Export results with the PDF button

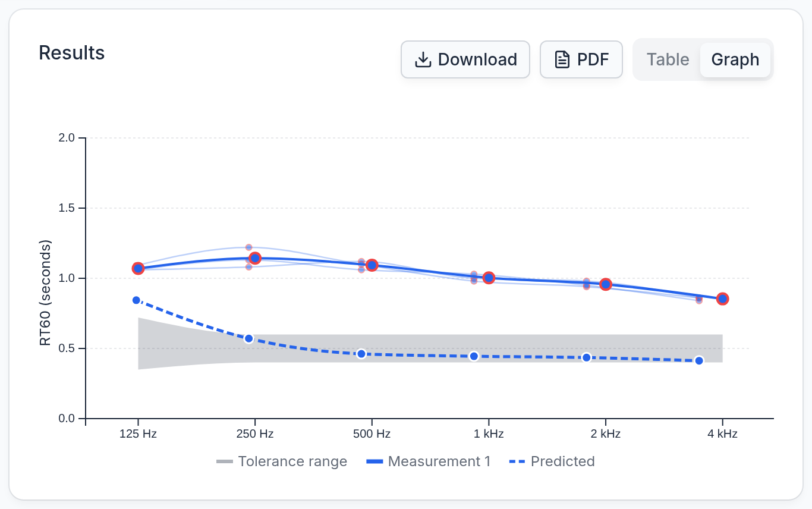pos(581,59)
